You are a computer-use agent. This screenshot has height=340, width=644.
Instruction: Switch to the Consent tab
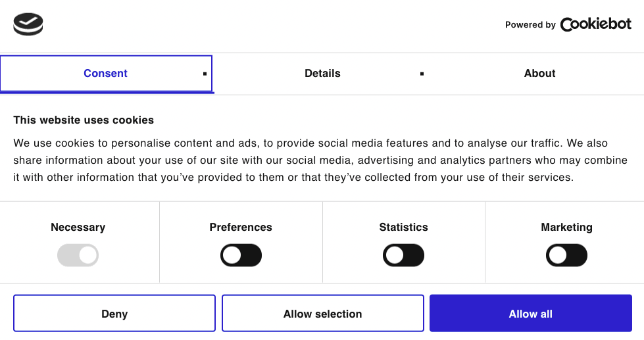[105, 73]
